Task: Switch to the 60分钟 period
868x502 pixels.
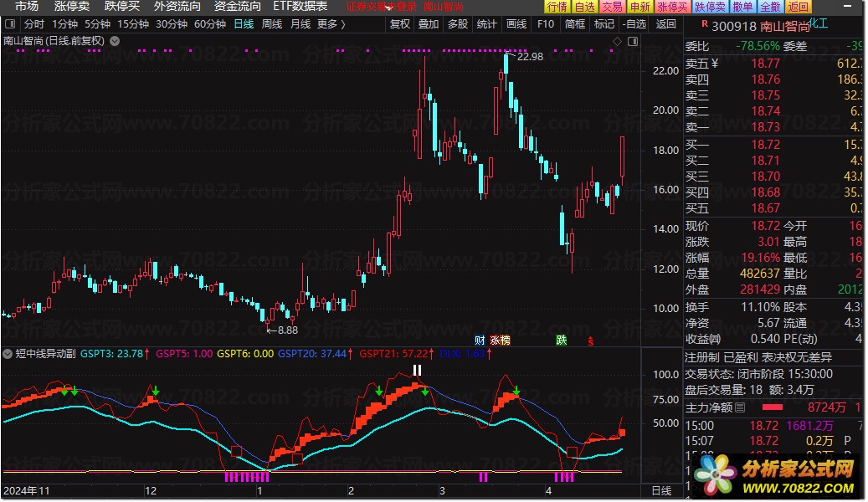Action: coord(210,24)
